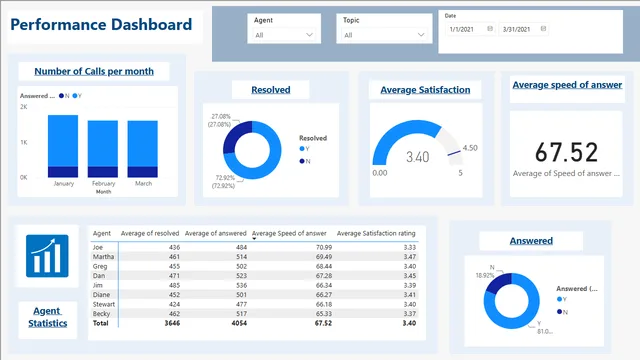Select the Dan row in agent table
The width and height of the screenshot is (640, 360).
click(254, 276)
